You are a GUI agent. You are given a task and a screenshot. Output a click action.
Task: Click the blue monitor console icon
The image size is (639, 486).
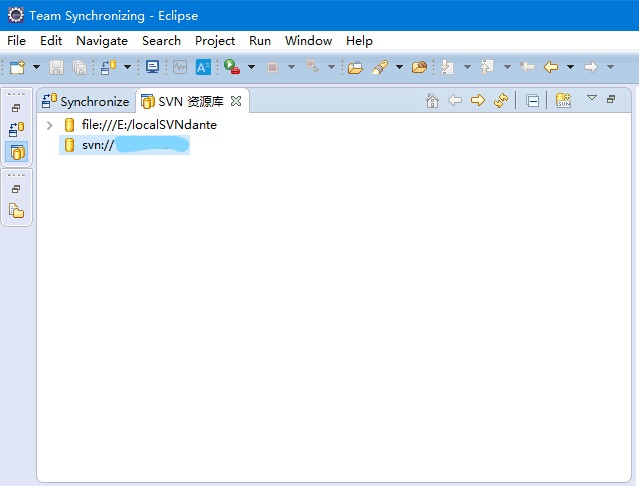(x=152, y=67)
